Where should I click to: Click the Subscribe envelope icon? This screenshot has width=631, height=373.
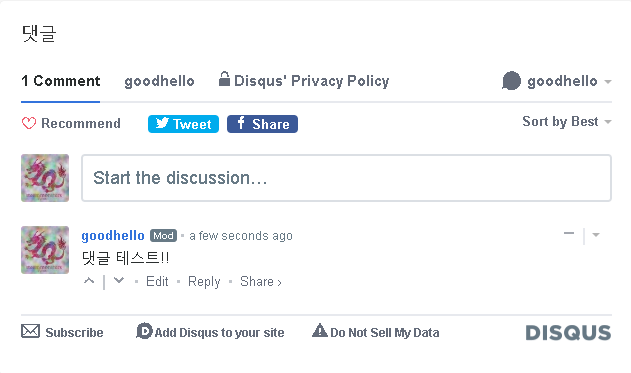tap(31, 331)
